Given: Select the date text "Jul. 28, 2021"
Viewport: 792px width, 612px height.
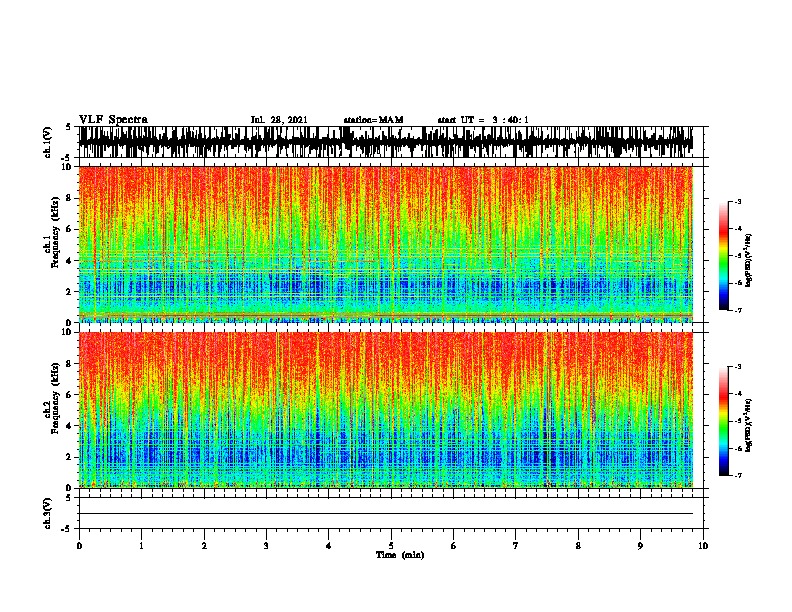Looking at the screenshot, I should click(x=279, y=120).
